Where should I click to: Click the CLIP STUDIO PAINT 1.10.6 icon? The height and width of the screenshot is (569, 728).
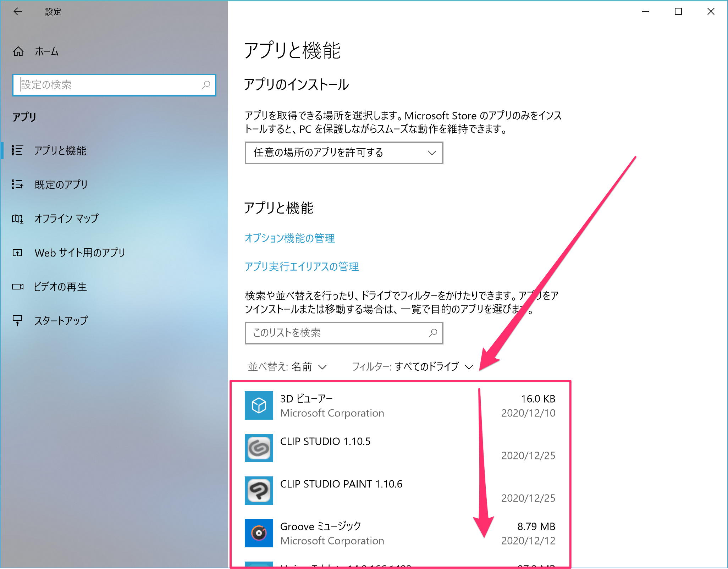click(x=259, y=491)
